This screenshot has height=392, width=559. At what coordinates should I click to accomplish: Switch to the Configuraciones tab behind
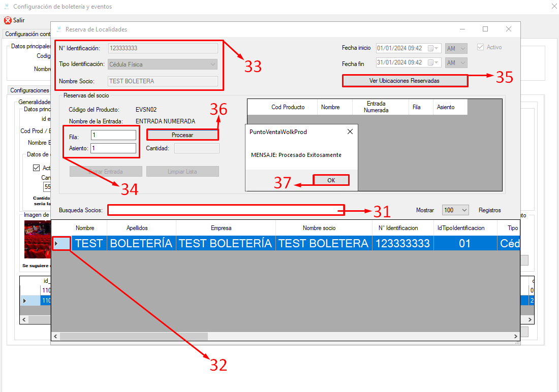tap(29, 90)
